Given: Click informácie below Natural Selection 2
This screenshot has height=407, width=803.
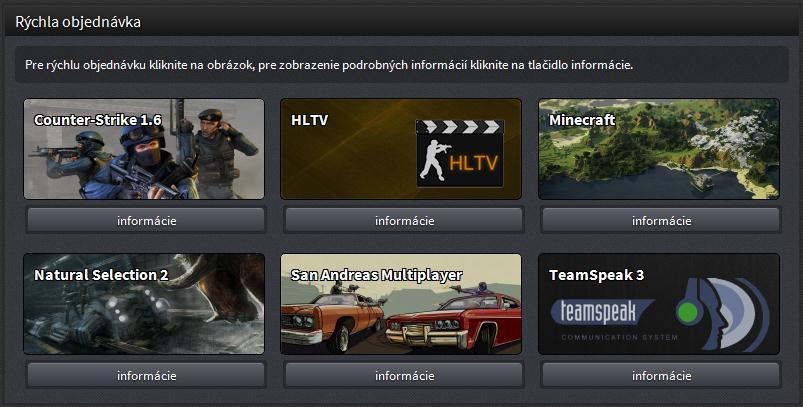Looking at the screenshot, I should [146, 376].
